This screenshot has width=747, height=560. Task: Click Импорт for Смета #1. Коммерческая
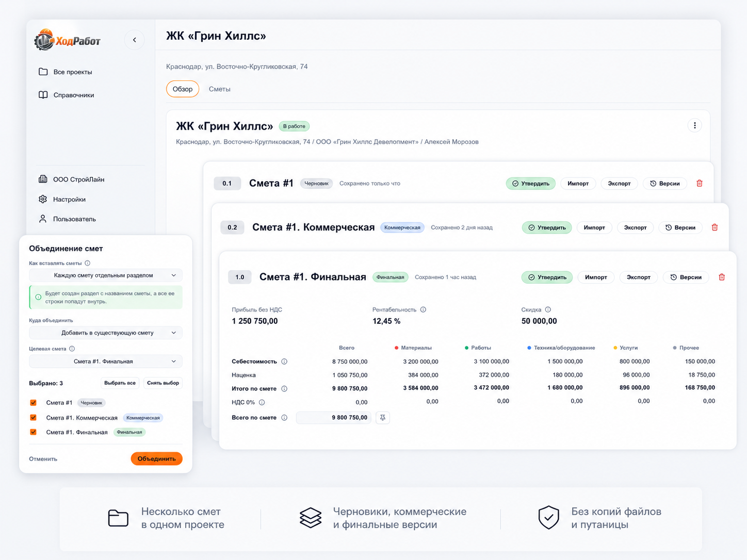tap(594, 227)
